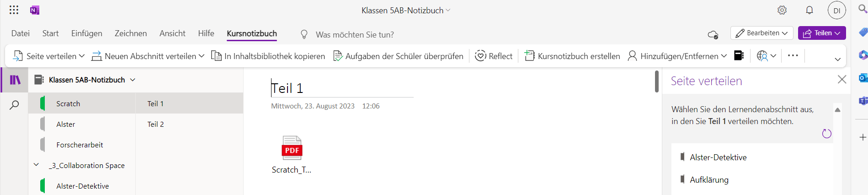Open the ribbon overflow three dots
The height and width of the screenshot is (195, 868).
point(793,55)
